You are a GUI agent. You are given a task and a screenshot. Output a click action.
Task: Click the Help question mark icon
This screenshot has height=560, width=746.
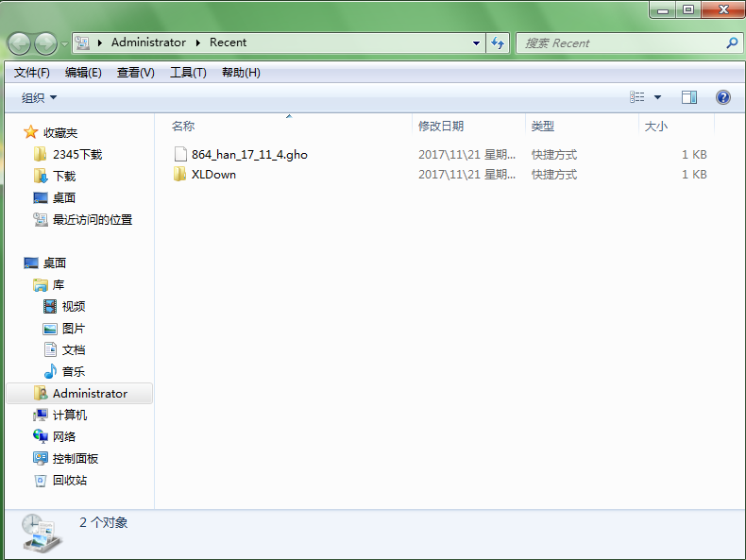[722, 97]
